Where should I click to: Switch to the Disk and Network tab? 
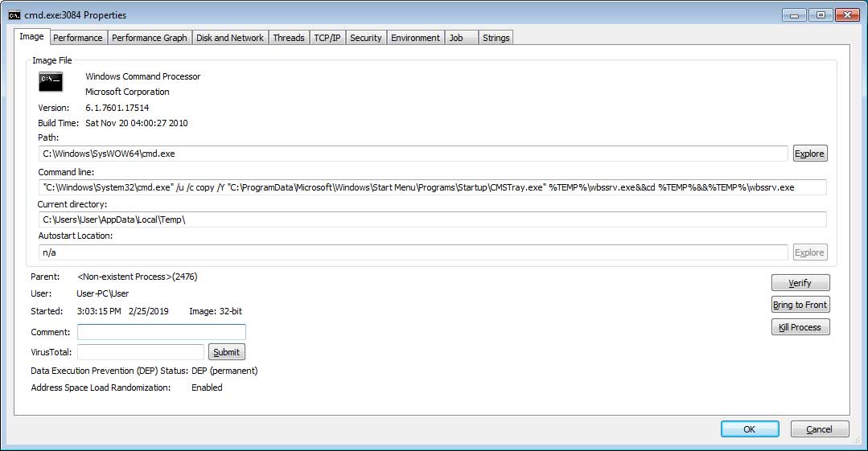[x=230, y=38]
